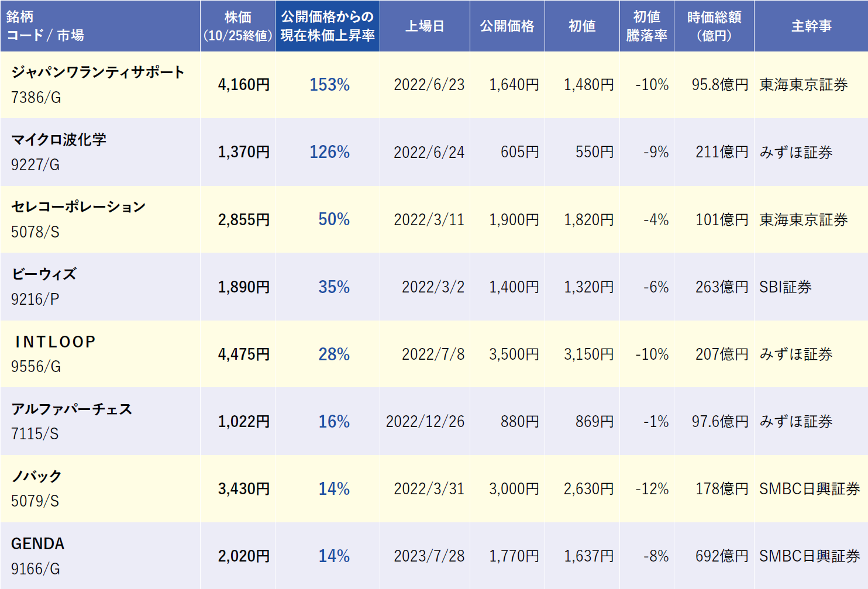Select the 時価総額 (億円) header cell

pyautogui.click(x=714, y=26)
